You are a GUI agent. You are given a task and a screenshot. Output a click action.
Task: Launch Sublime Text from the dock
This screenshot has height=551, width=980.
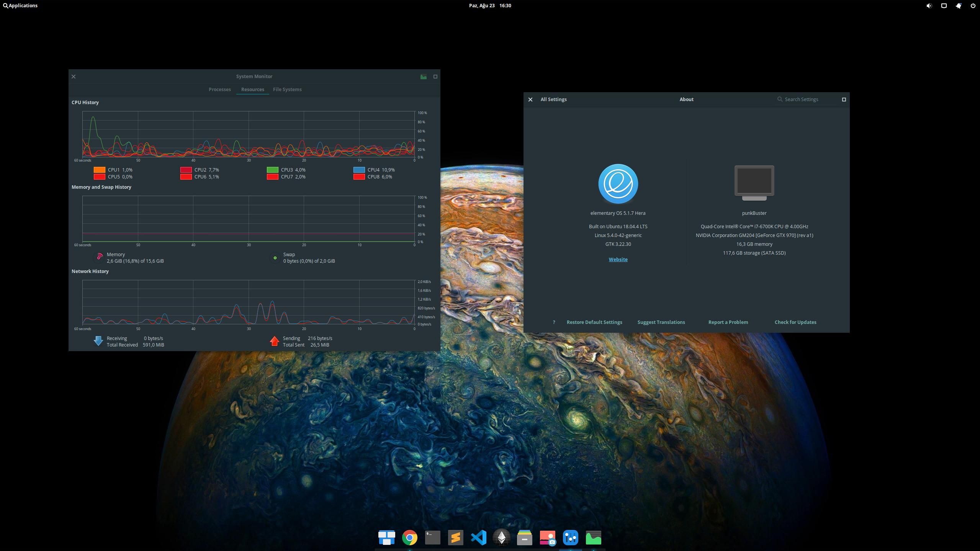click(455, 538)
